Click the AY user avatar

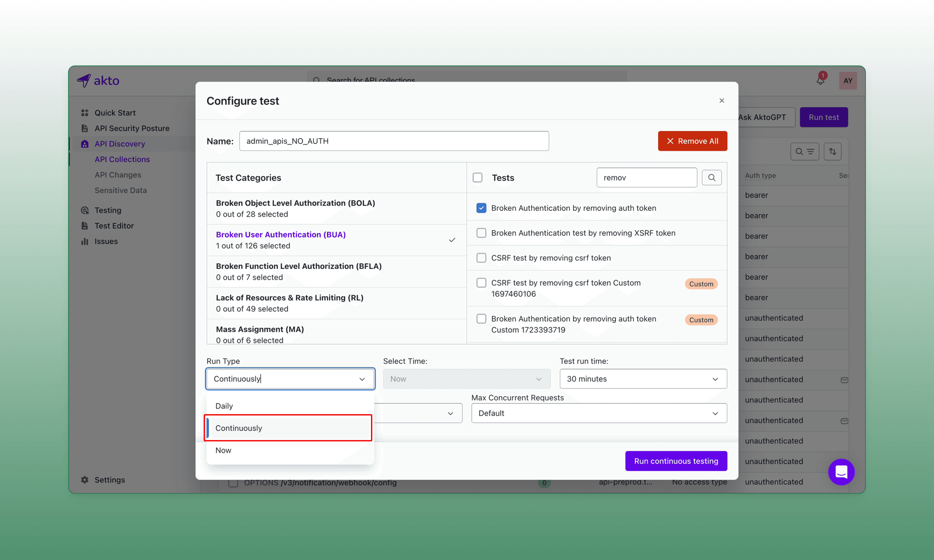click(848, 80)
